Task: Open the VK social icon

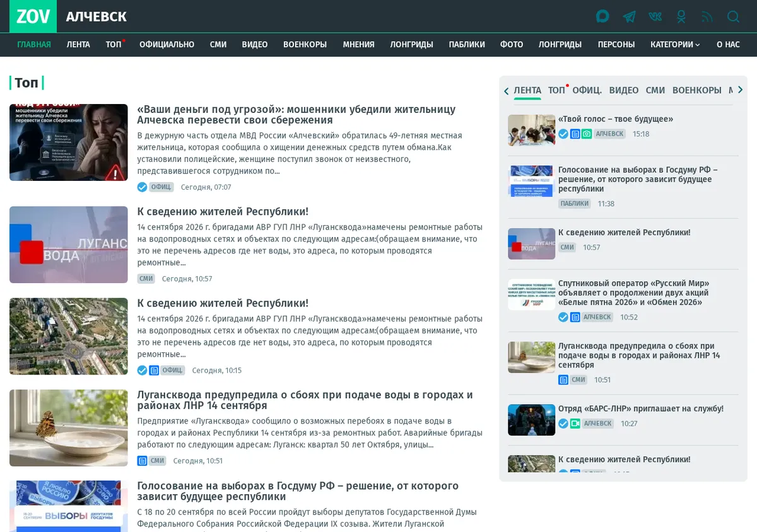Action: [x=655, y=16]
